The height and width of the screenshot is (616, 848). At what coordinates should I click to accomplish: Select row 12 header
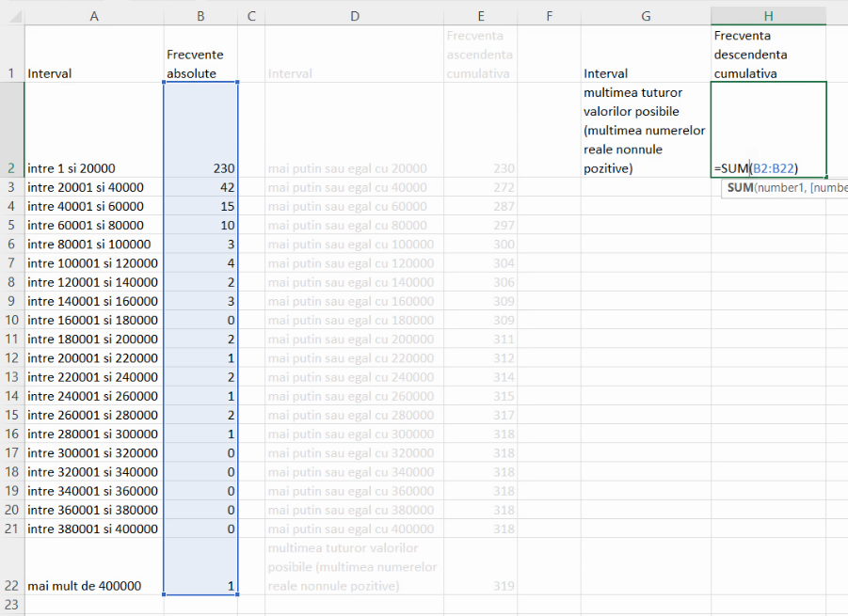tap(11, 358)
